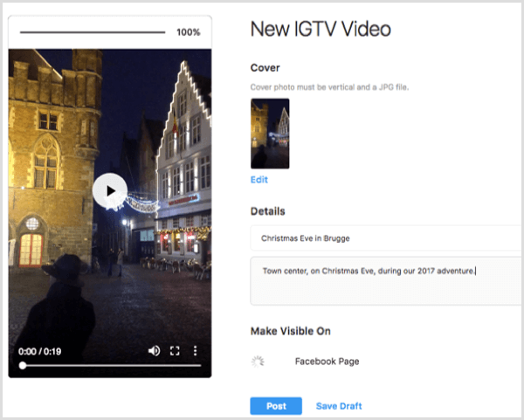Screen dimensions: 524x420
Task: Click the Edit link under the cover
Action: [259, 180]
